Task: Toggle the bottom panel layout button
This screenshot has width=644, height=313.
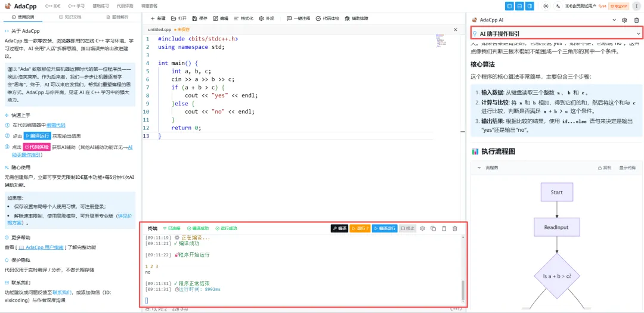Action: click(x=520, y=6)
